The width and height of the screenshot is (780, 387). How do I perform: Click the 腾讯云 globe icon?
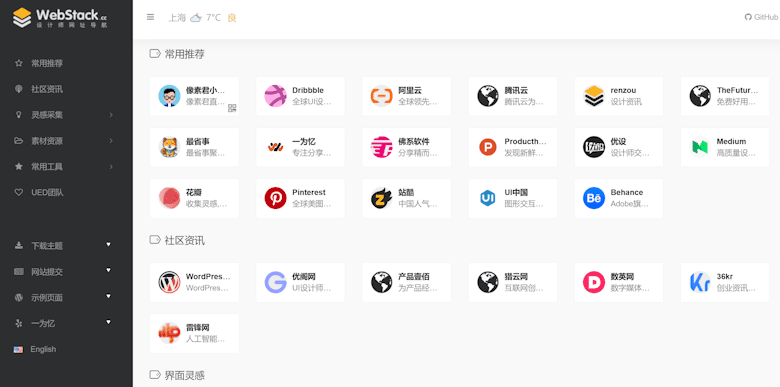tap(488, 96)
